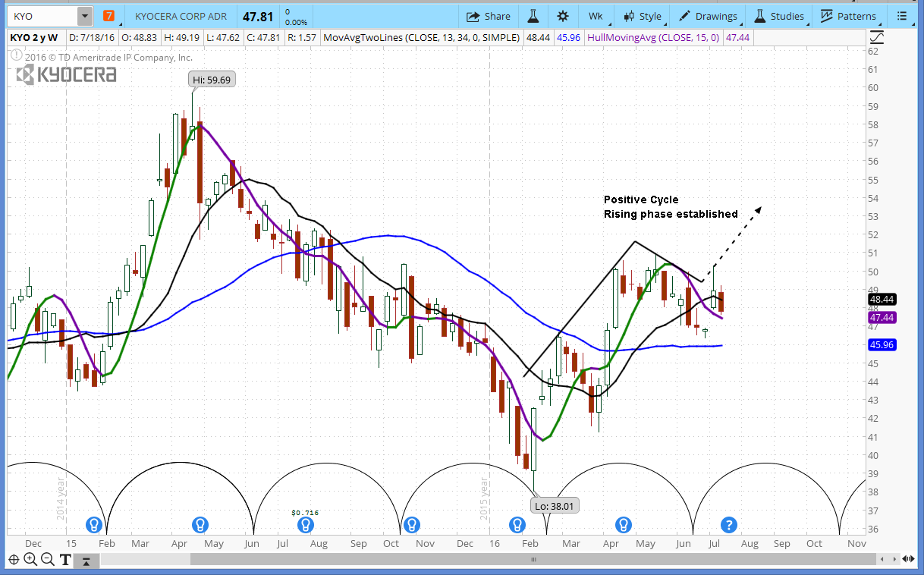Click the 48.44 price axis bubble
This screenshot has width=924, height=575.
click(882, 300)
